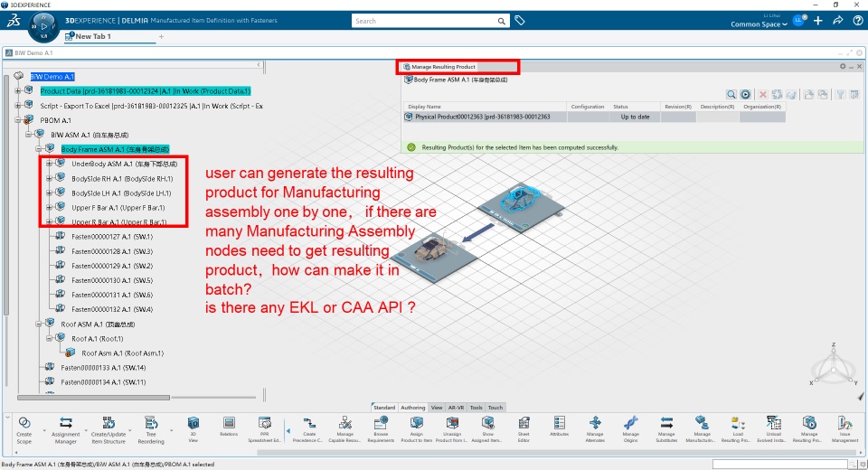Expand the Script - Export To Excel node
This screenshot has height=470, width=868.
tap(18, 105)
